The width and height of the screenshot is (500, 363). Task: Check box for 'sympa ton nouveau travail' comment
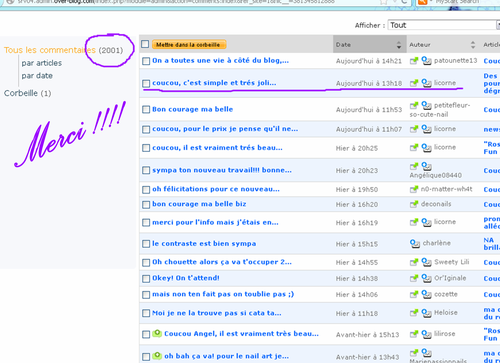pyautogui.click(x=146, y=171)
